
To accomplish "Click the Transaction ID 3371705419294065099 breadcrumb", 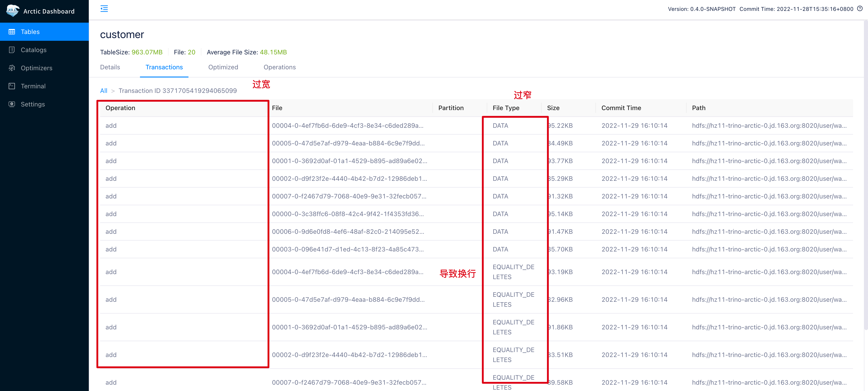I will (178, 90).
